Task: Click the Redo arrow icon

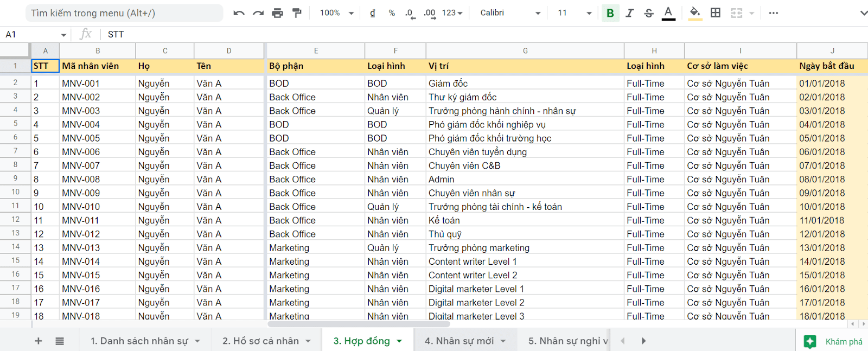Action: click(258, 13)
